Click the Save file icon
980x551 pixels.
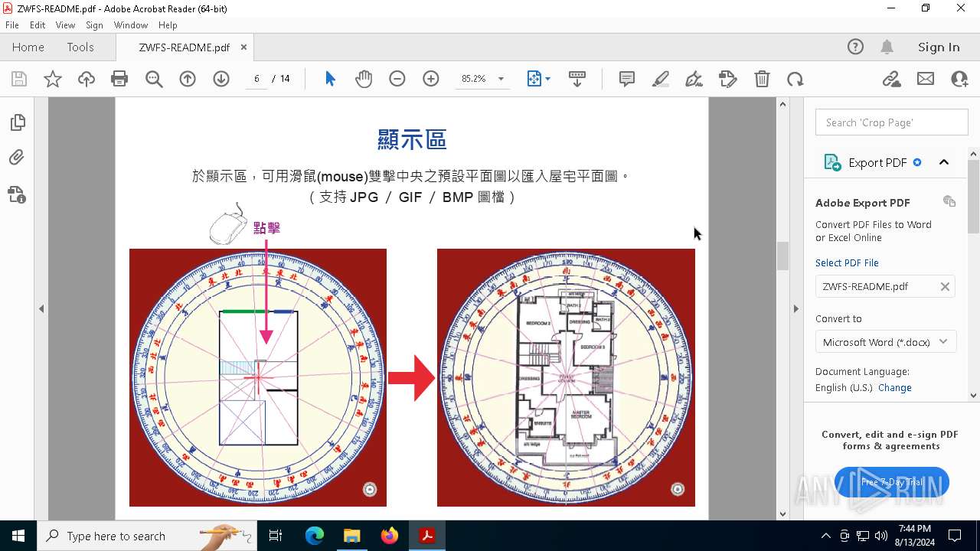coord(19,79)
